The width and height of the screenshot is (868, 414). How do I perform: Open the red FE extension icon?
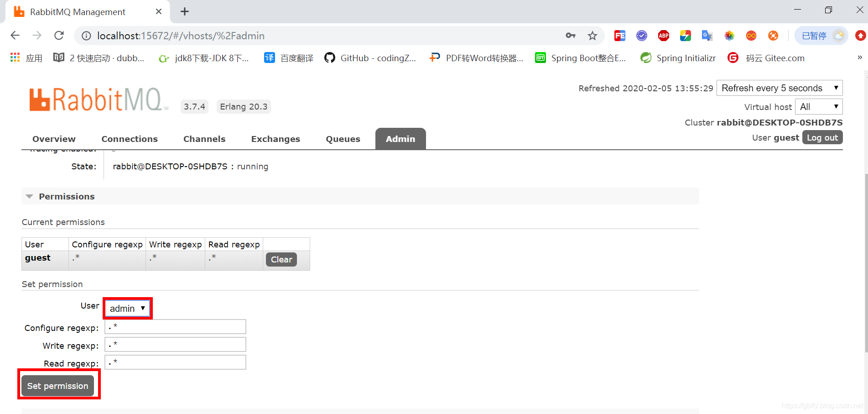620,36
